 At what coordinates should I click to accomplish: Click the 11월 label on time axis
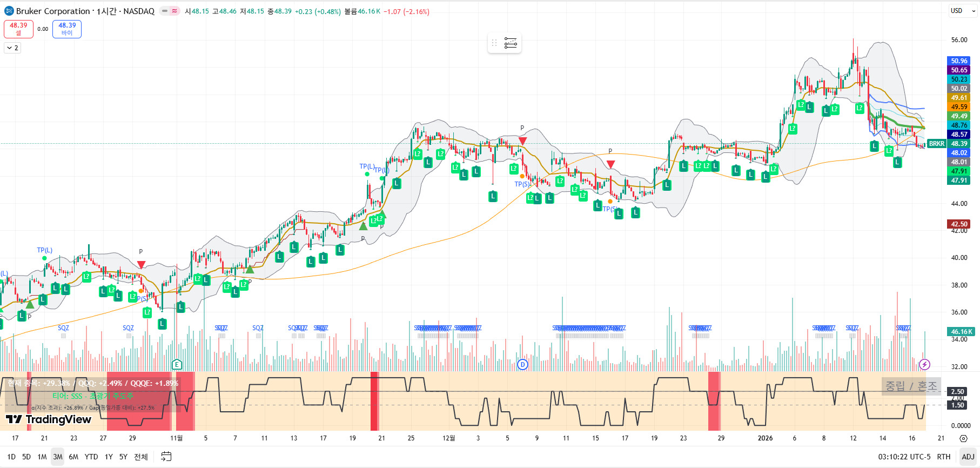(x=176, y=438)
